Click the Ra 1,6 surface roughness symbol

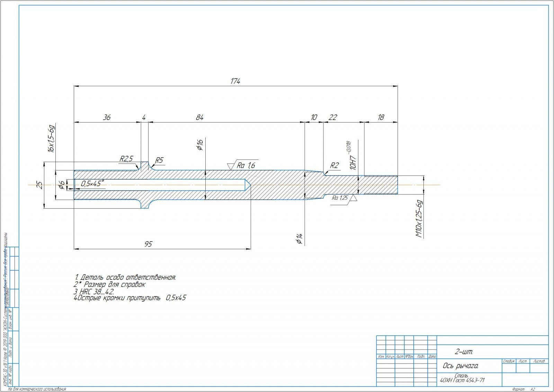[x=245, y=165]
